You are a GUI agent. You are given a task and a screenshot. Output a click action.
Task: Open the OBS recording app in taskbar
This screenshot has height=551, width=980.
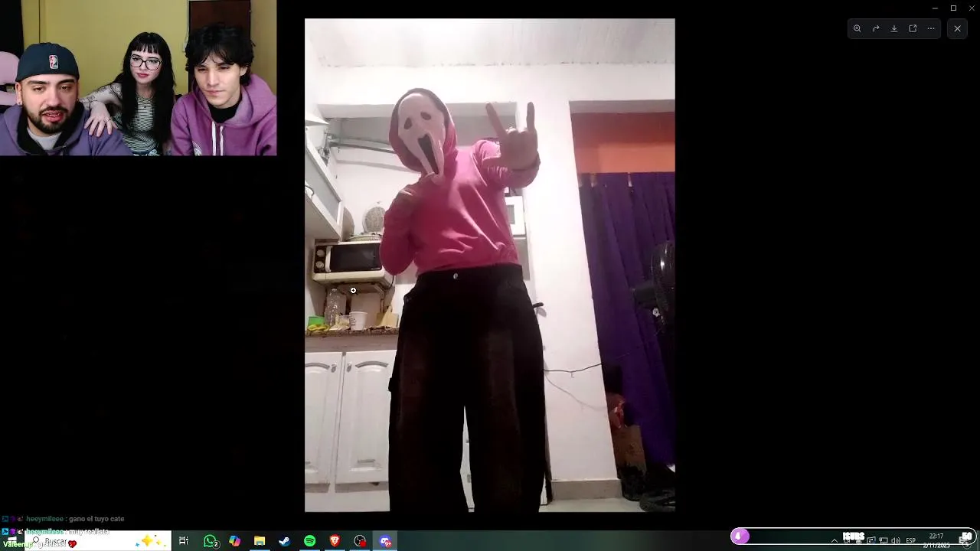(360, 541)
